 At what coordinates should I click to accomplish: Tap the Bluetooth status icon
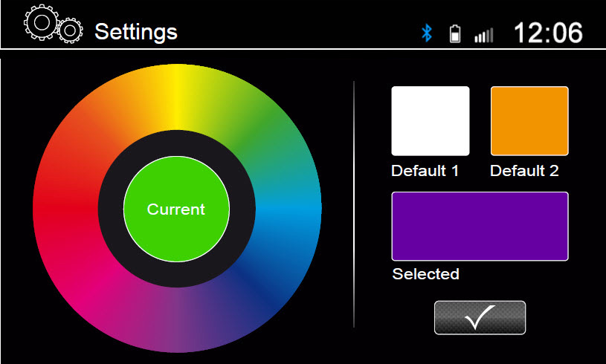point(426,33)
